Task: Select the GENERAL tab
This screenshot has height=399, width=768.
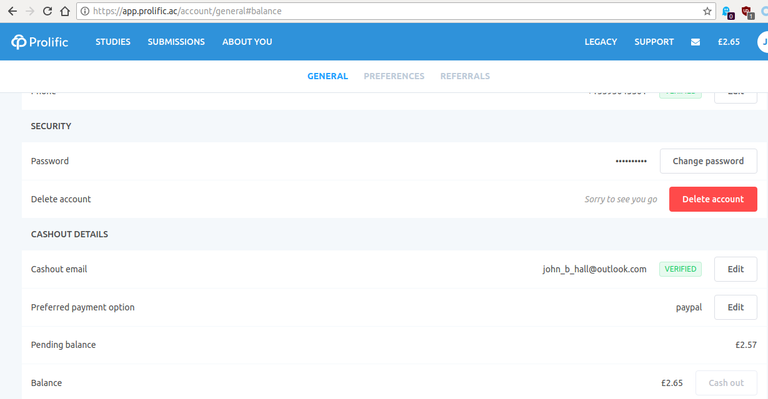Action: (328, 76)
